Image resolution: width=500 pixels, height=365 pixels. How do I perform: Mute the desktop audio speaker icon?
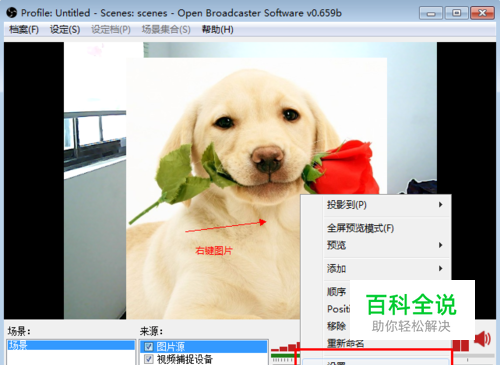point(482,339)
